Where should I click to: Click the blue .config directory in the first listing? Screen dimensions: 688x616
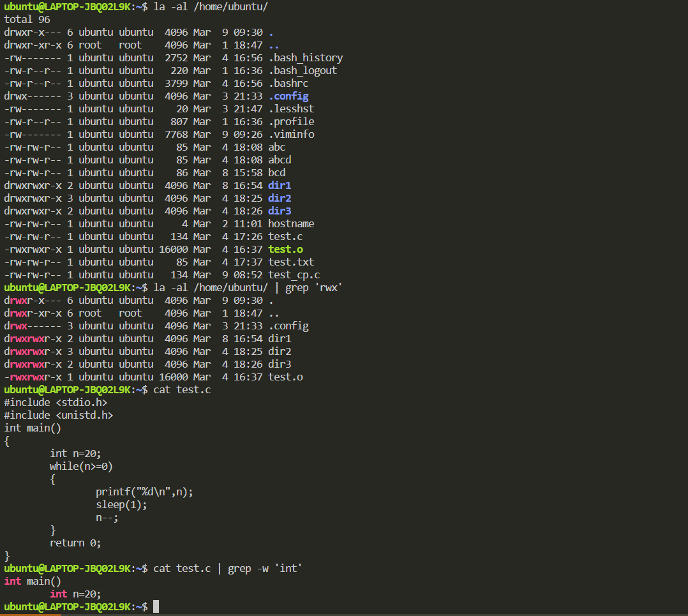[x=288, y=96]
